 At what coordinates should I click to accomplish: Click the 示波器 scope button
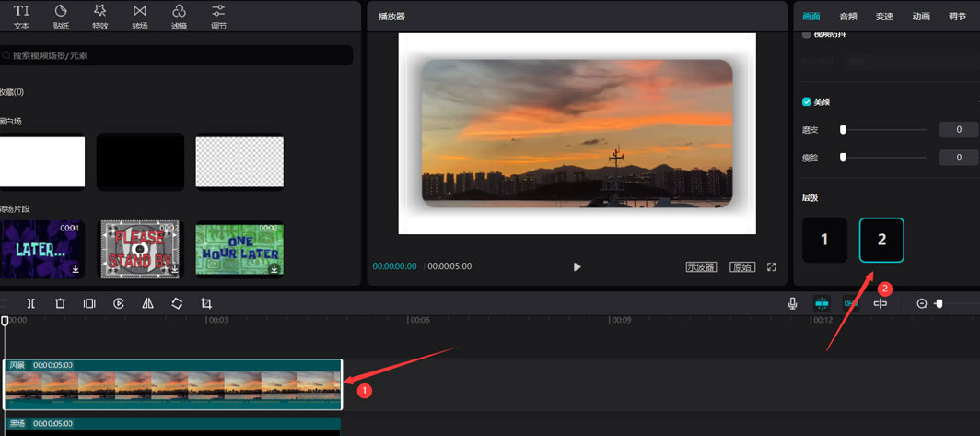[701, 267]
